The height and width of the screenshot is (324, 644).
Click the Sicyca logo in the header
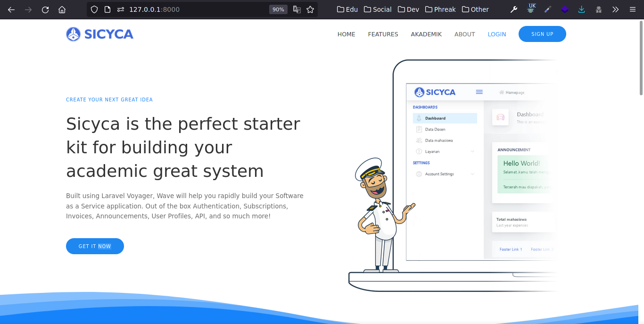coord(99,34)
